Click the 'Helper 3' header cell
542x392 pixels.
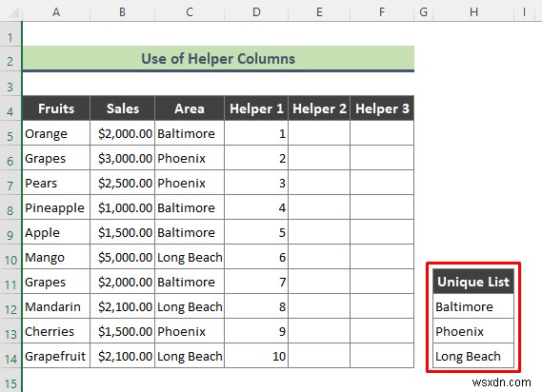click(382, 108)
